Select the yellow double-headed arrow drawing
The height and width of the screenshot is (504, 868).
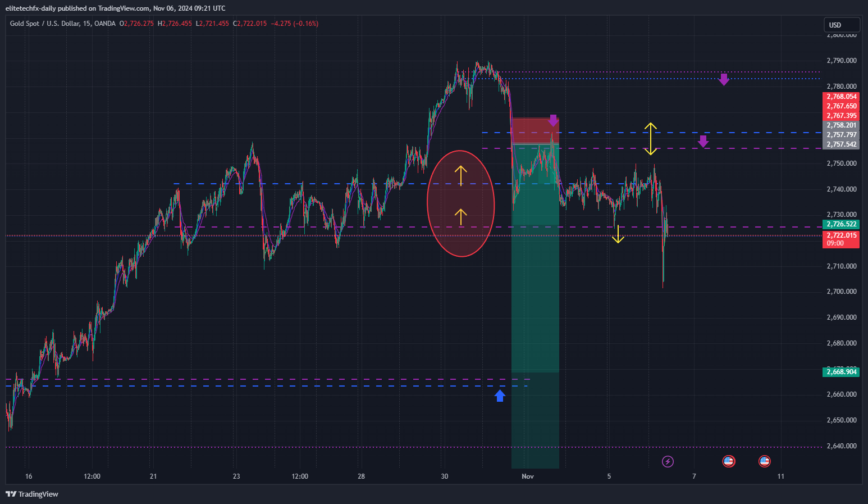tap(650, 139)
